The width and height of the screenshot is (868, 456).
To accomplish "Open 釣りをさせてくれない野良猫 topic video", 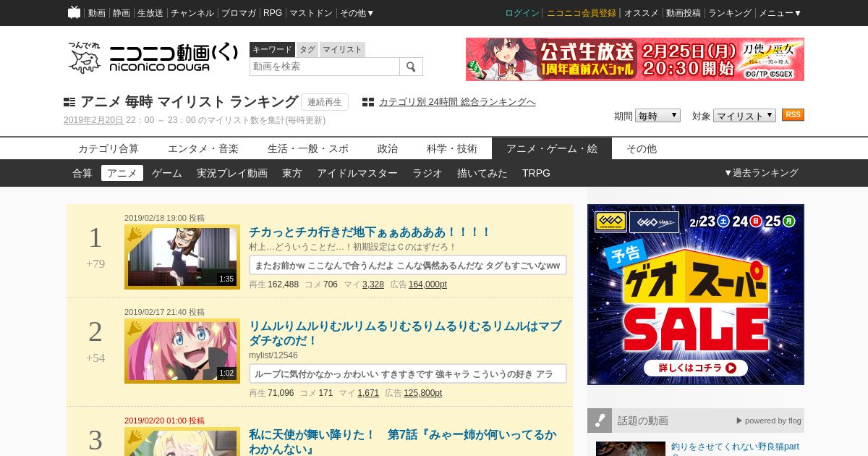I will [x=735, y=448].
